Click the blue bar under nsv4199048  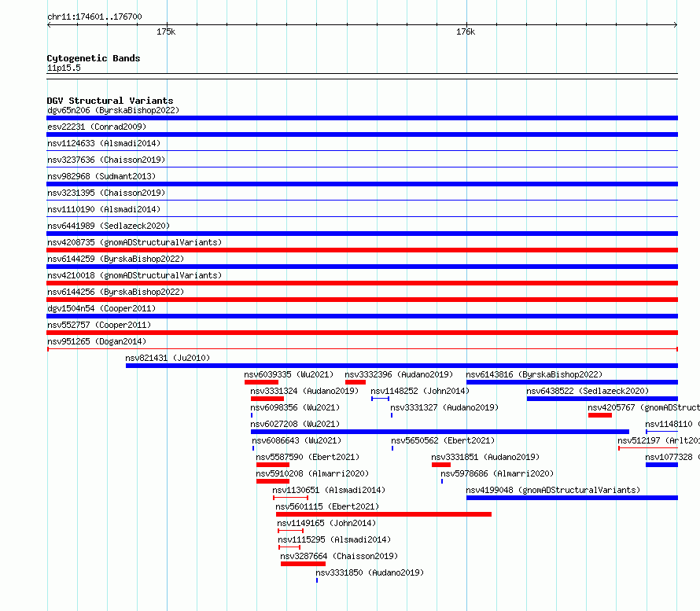point(573,498)
